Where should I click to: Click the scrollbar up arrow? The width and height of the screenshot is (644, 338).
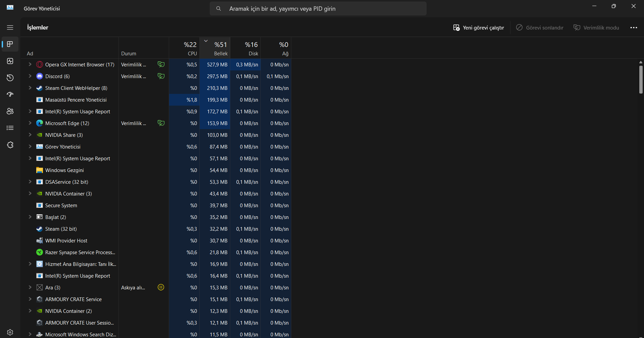tap(641, 62)
